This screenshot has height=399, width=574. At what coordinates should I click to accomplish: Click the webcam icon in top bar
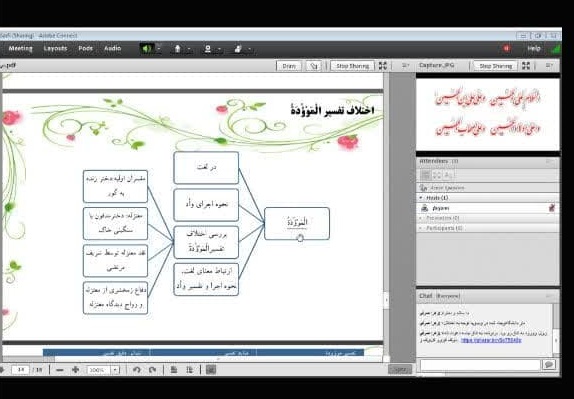208,49
